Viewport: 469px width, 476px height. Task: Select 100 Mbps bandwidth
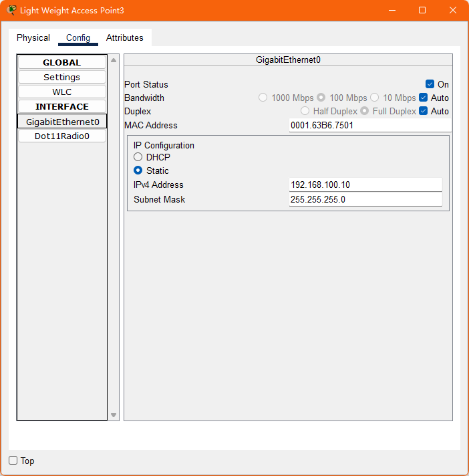(321, 98)
